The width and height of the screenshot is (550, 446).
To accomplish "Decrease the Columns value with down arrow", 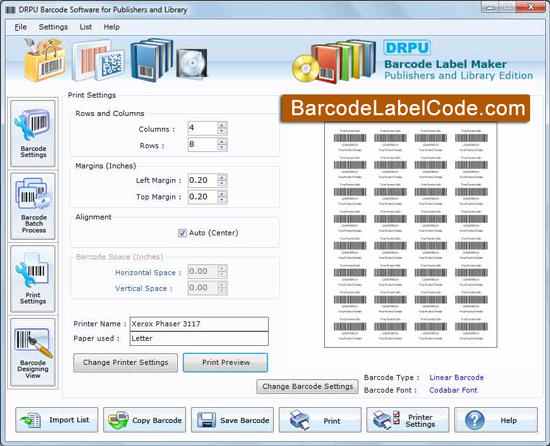I will click(x=222, y=131).
